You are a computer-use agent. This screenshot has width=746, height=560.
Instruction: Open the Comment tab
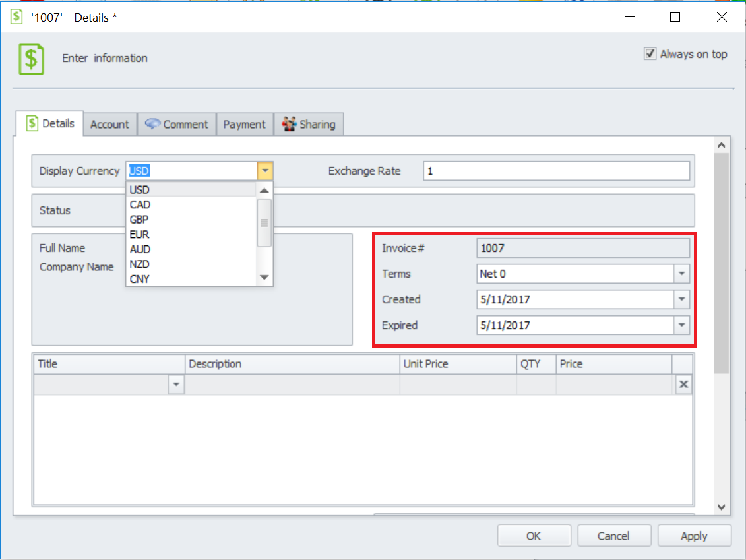pos(177,124)
